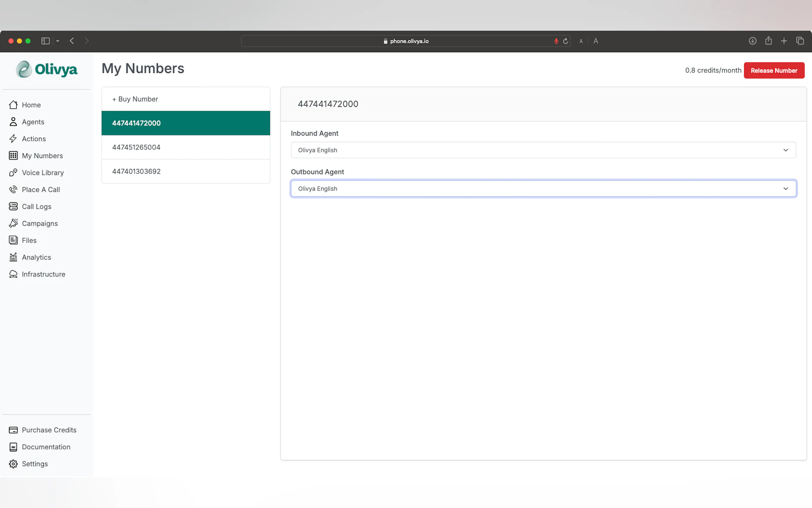Viewport: 812px width, 508px height.
Task: Click the Actions lightning bolt icon
Action: pyautogui.click(x=13, y=139)
